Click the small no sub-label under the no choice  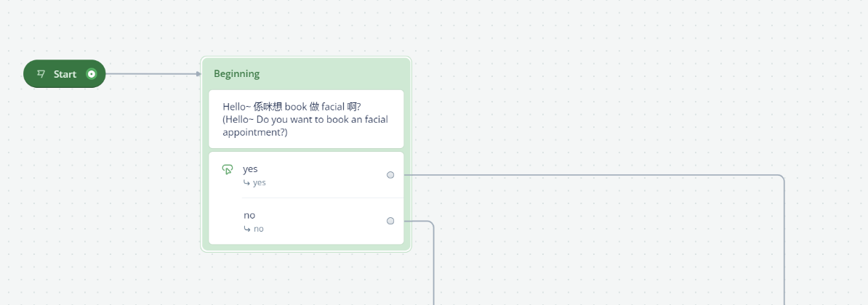[x=259, y=229]
